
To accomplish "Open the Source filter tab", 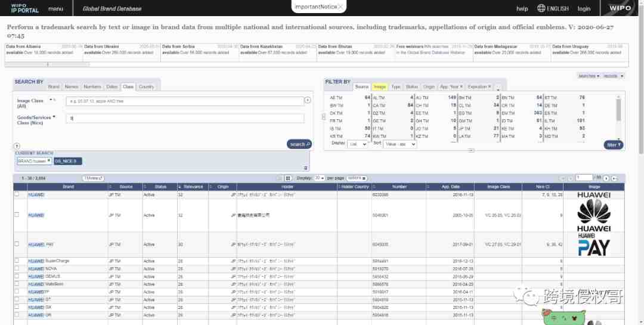I will pos(361,86).
